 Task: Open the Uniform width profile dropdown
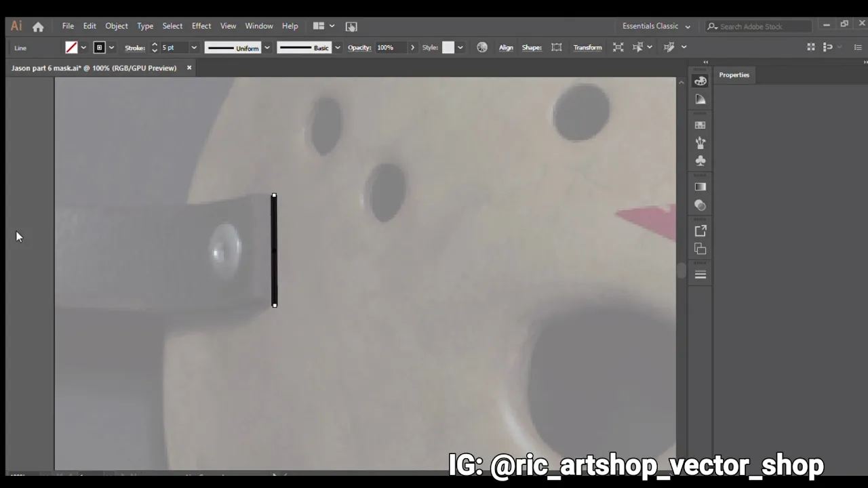pyautogui.click(x=267, y=47)
